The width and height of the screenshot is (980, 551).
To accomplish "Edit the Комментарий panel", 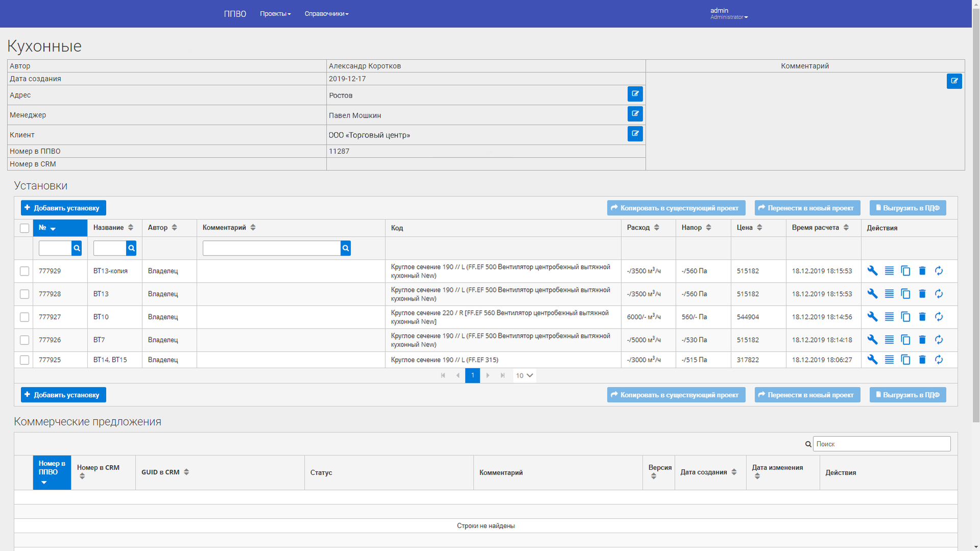I will click(954, 81).
